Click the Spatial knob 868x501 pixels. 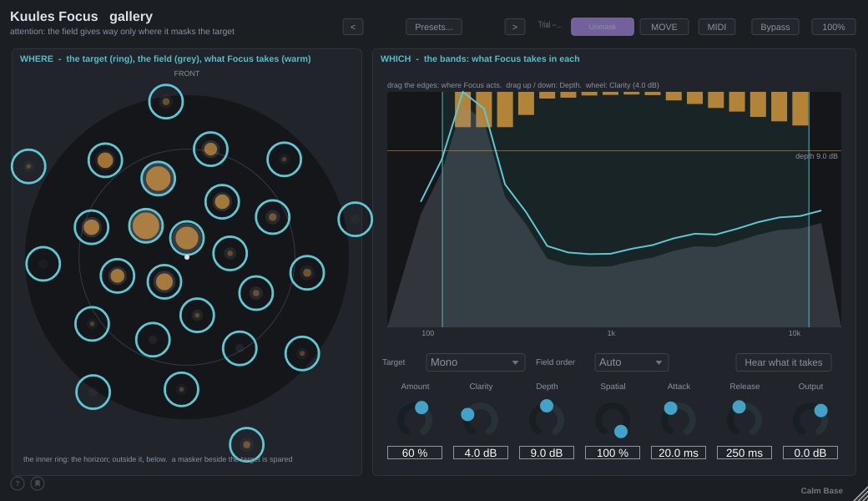coord(613,419)
